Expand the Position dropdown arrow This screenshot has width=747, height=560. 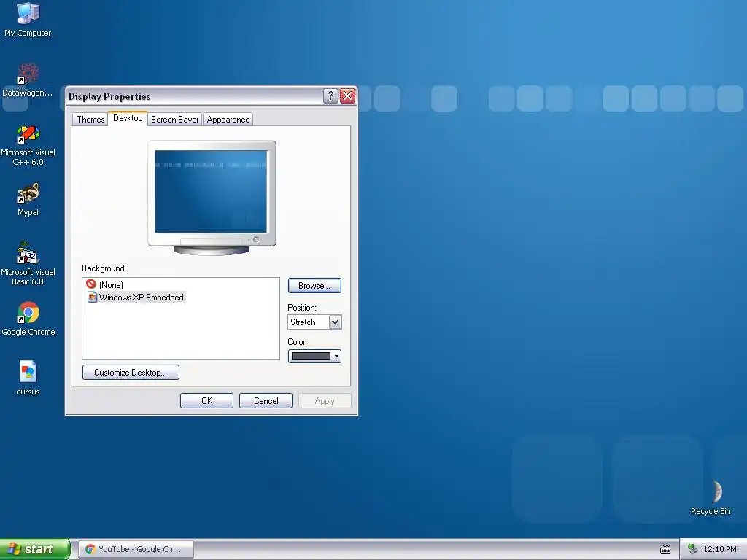click(x=335, y=322)
